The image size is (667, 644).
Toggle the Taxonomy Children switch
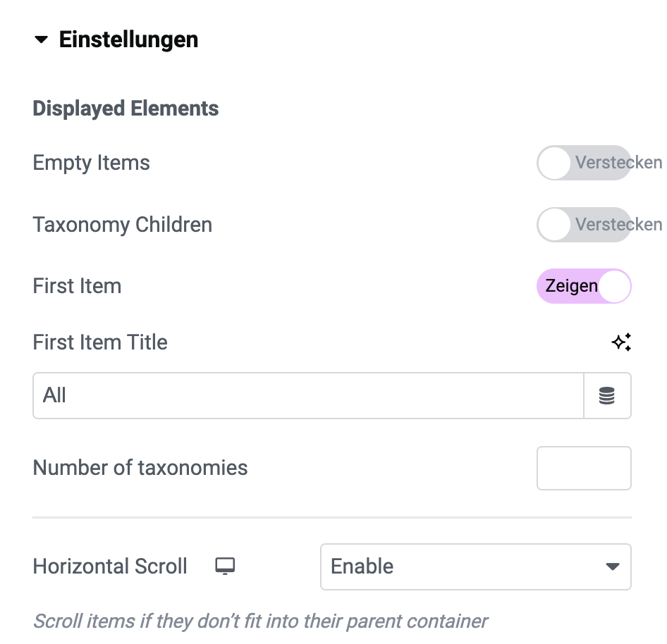584,225
